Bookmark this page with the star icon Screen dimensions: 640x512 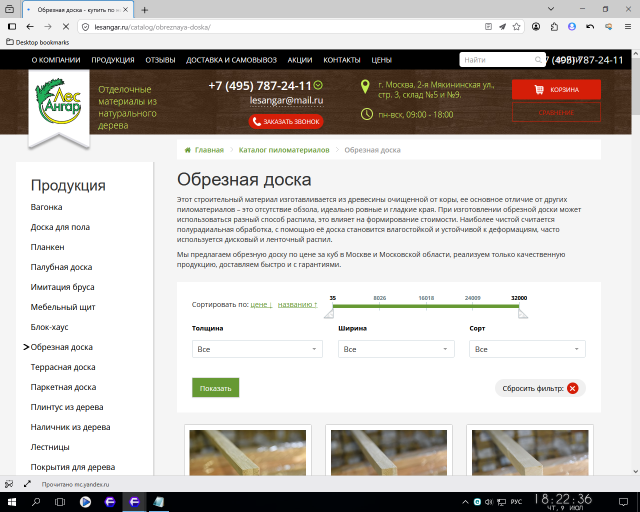[516, 27]
